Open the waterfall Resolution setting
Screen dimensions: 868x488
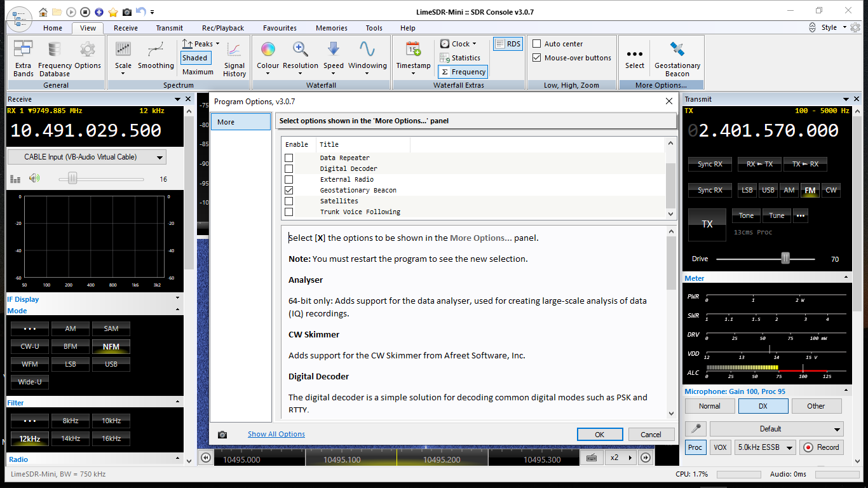pos(301,58)
